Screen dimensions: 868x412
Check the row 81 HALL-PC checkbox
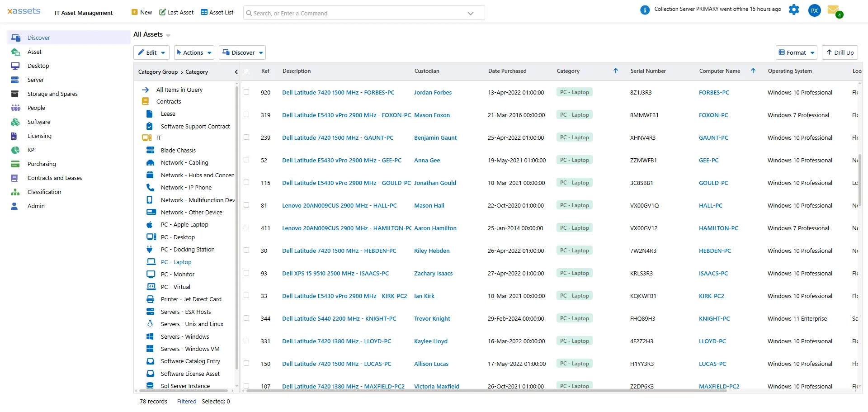pos(246,205)
